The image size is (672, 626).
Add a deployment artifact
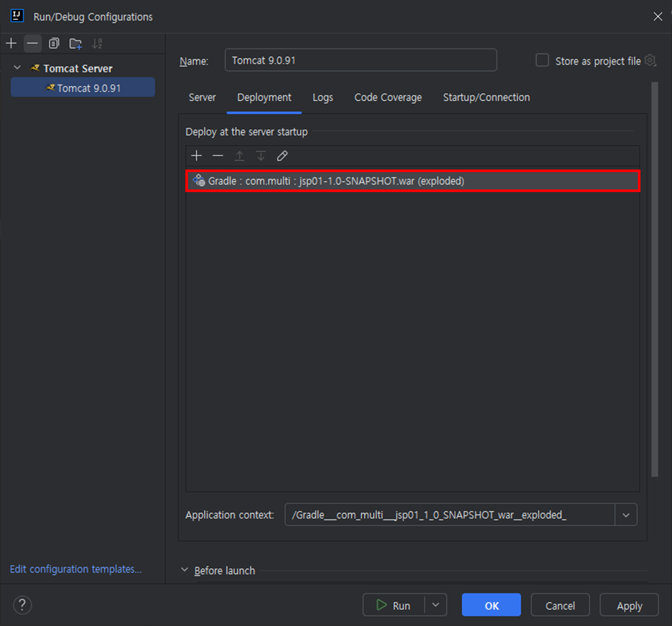click(x=196, y=156)
